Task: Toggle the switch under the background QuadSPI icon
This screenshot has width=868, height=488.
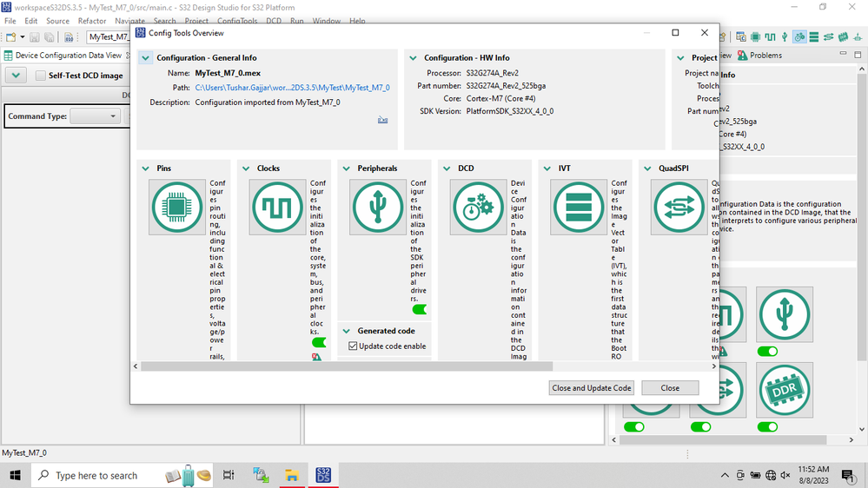Action: pos(701,426)
